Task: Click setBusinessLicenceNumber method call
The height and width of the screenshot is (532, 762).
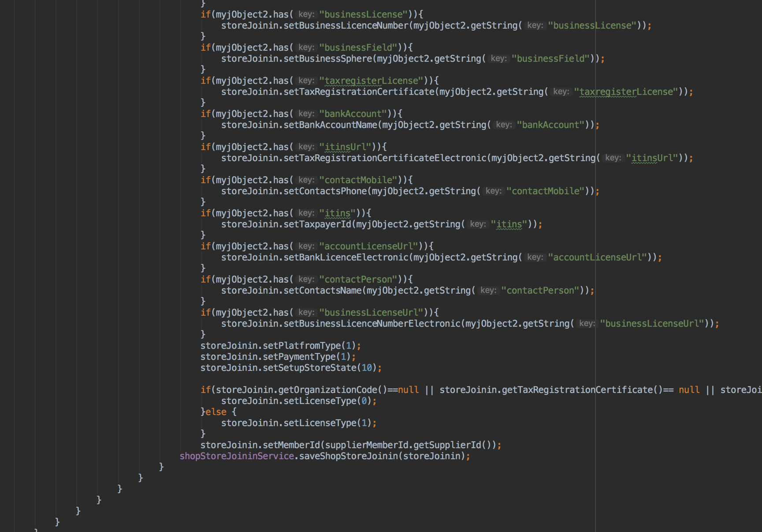Action: tap(346, 26)
